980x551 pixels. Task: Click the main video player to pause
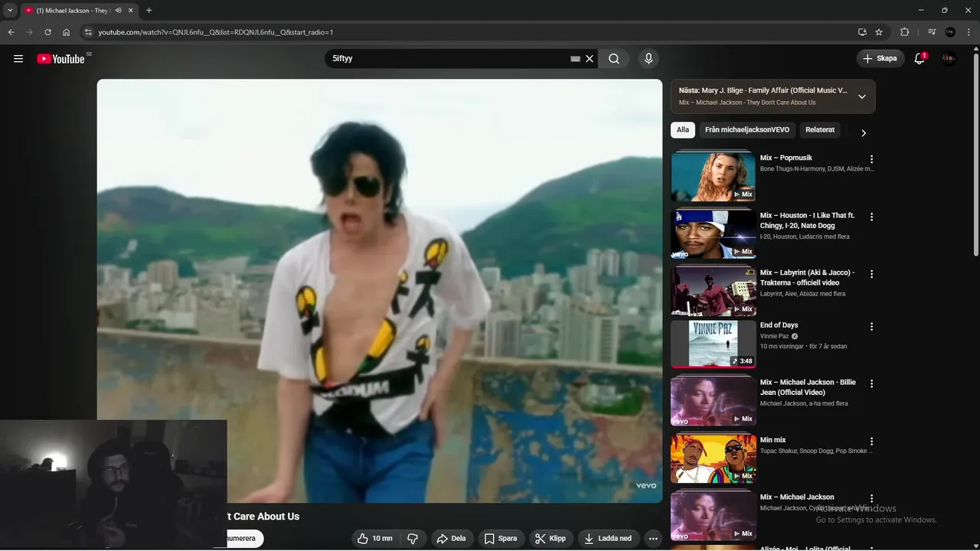(380, 291)
